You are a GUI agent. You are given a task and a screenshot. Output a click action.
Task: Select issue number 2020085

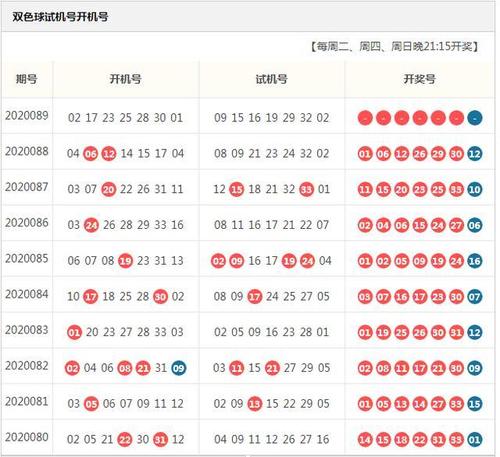(27, 258)
